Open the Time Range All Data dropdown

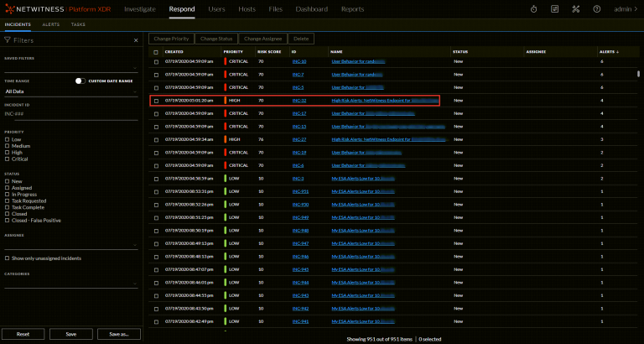(71, 91)
